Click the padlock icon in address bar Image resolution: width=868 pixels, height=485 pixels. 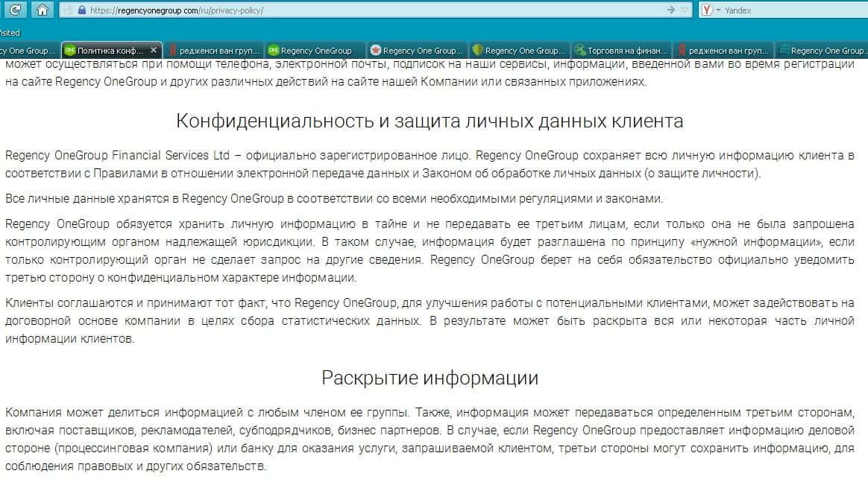81,10
